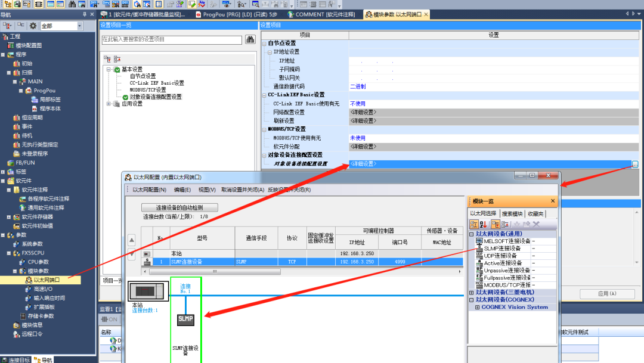The image size is (644, 363).
Task: Click the 应用(A) button
Action: 607,293
